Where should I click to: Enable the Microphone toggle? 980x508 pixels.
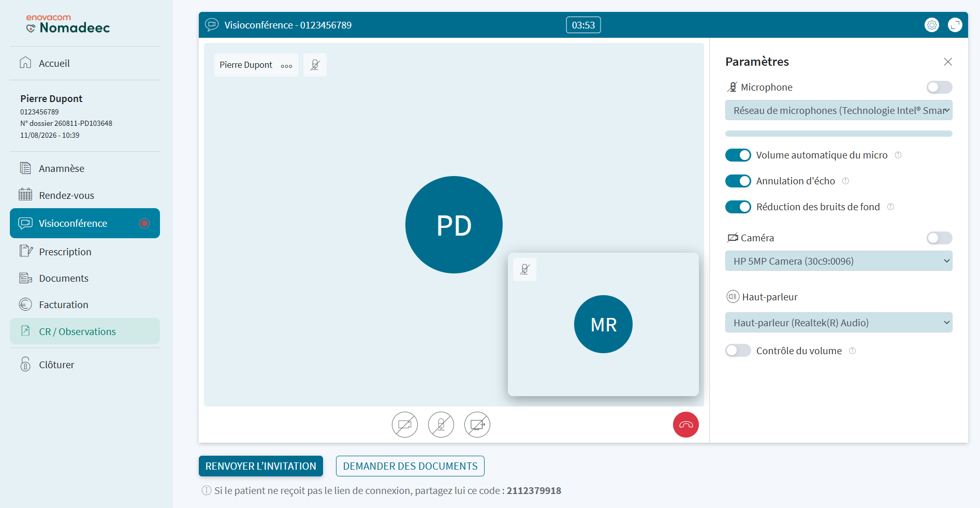pos(939,87)
